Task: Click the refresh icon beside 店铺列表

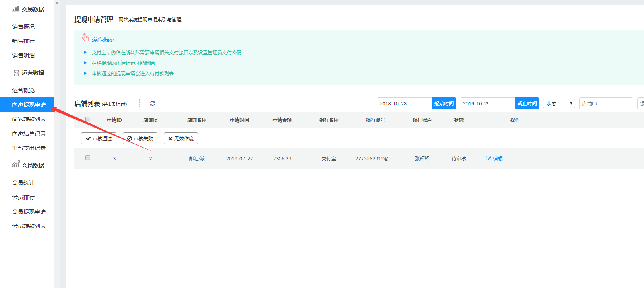Action: pos(153,103)
